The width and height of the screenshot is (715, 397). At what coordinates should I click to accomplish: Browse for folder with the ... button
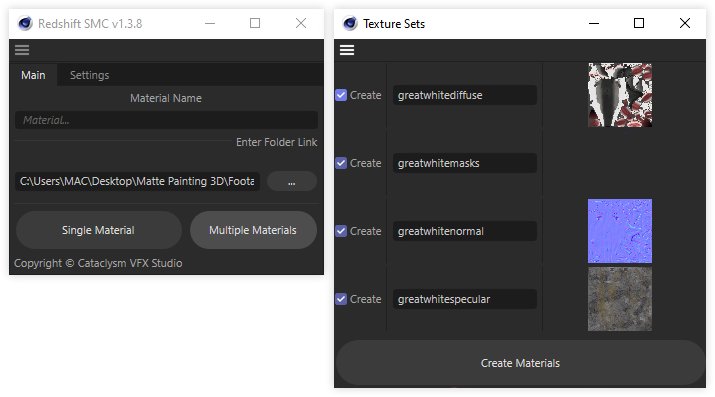[x=292, y=181]
